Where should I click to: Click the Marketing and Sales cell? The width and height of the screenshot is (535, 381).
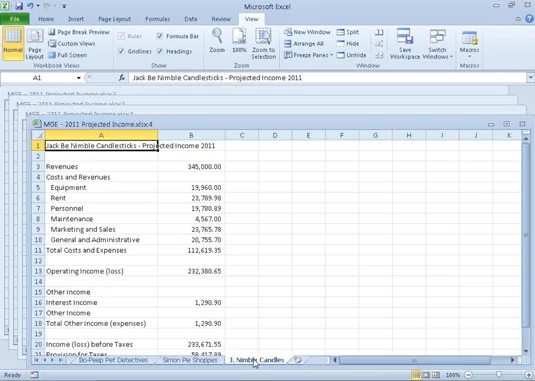[x=101, y=229]
